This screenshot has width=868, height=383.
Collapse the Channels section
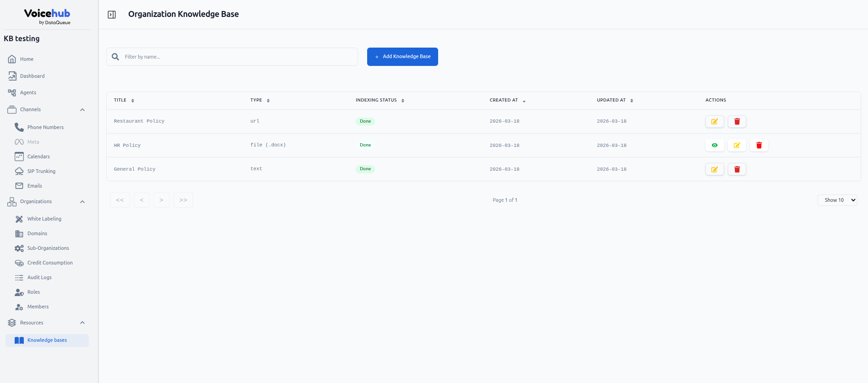(82, 110)
